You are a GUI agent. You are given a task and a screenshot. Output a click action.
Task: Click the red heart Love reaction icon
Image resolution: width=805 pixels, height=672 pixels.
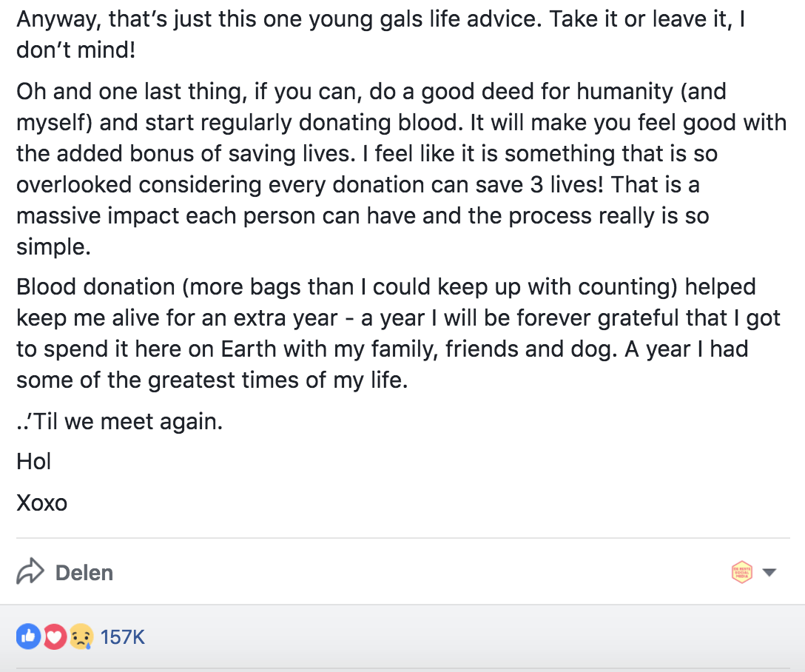click(x=54, y=636)
